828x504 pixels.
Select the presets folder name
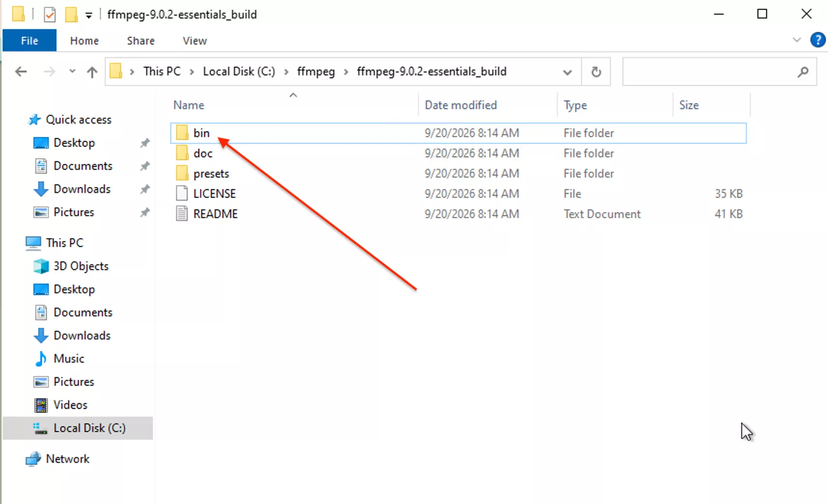point(211,174)
